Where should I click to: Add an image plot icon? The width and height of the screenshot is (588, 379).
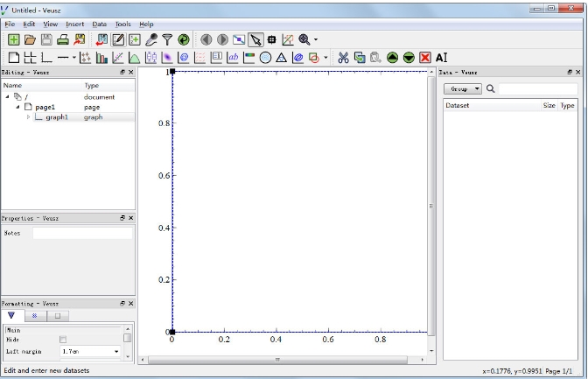click(x=167, y=58)
